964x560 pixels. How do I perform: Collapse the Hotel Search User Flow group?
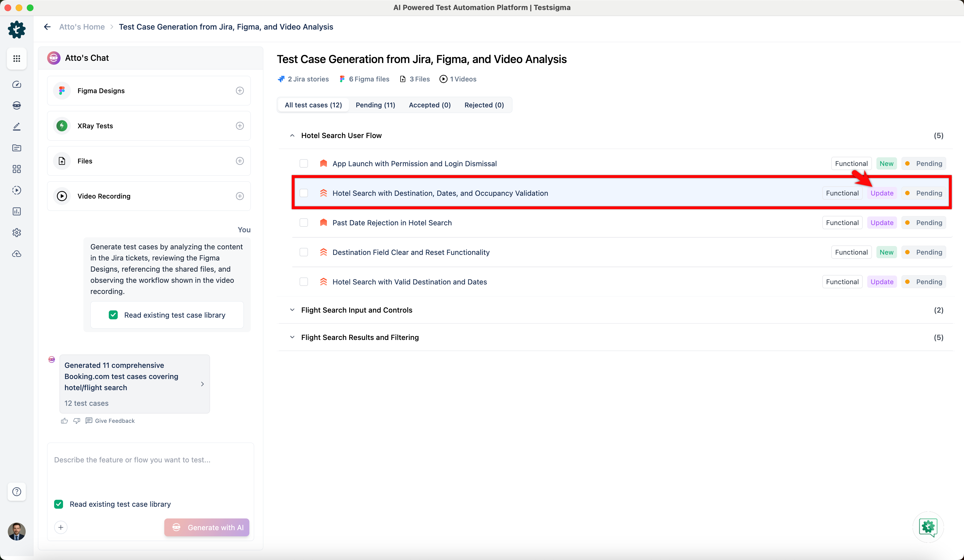click(x=292, y=136)
